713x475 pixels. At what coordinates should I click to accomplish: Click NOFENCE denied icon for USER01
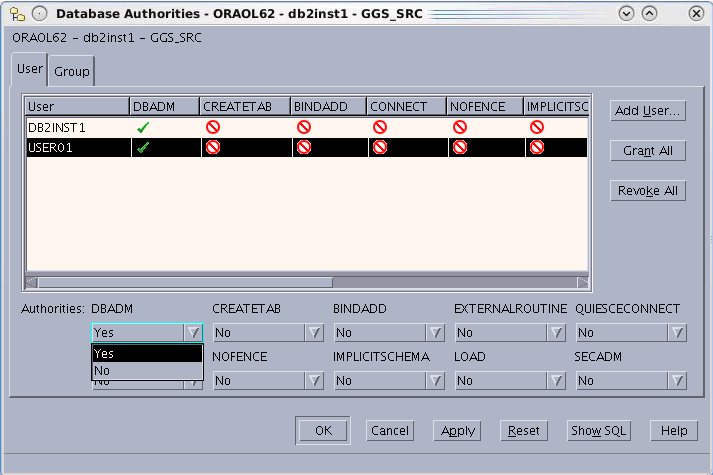click(460, 147)
